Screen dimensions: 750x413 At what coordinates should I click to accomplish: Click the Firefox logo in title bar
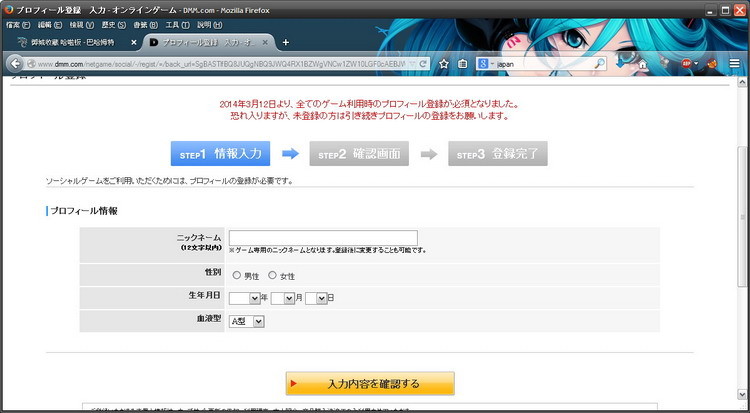(x=9, y=10)
